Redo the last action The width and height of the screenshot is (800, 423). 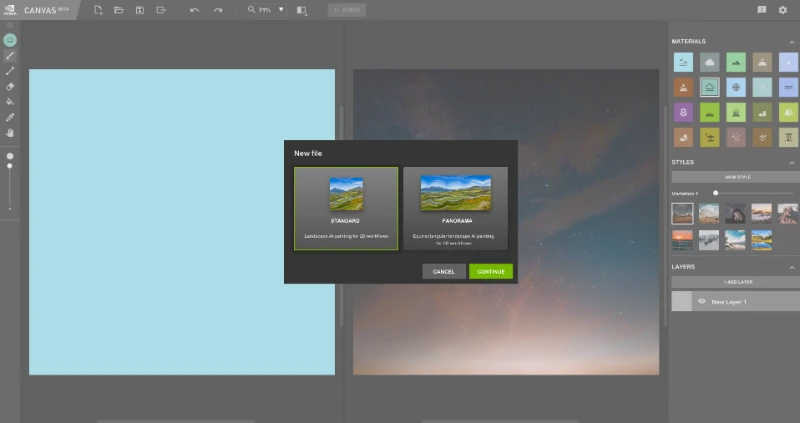point(218,10)
